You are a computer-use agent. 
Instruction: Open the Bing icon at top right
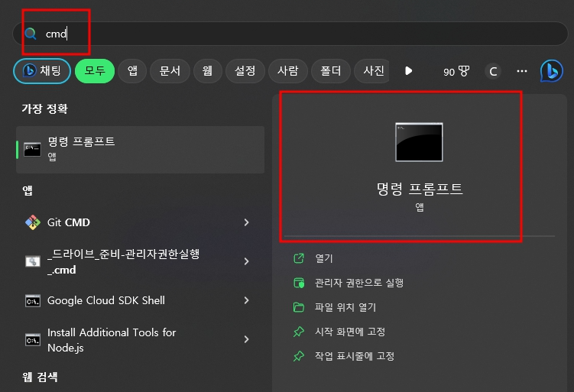point(552,71)
